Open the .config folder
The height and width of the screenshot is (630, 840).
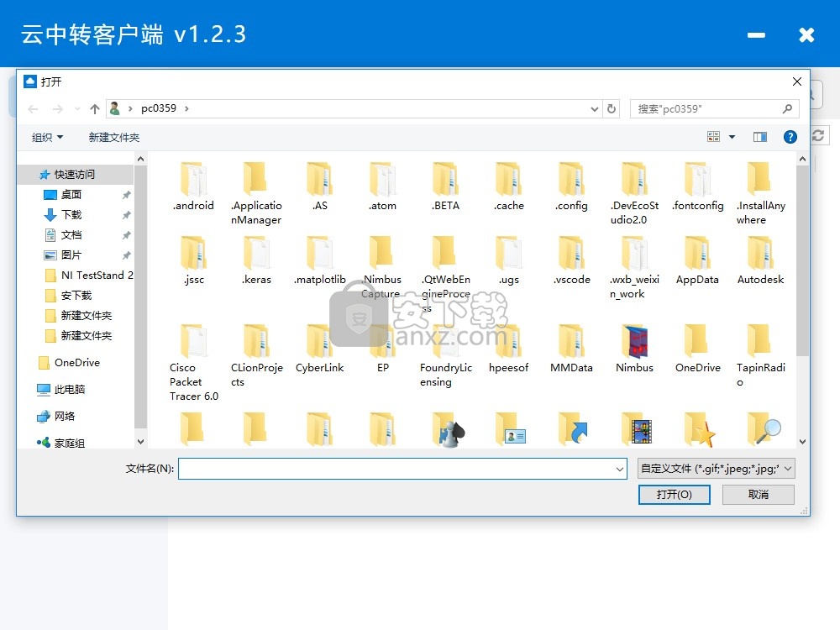coord(571,186)
